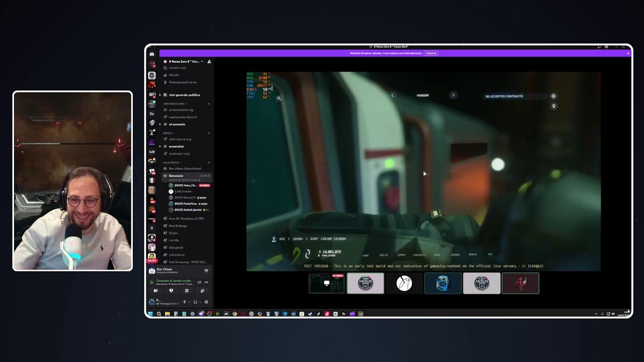The height and width of the screenshot is (362, 644).
Task: Select the Benvenuto voice channel
Action: (187, 177)
